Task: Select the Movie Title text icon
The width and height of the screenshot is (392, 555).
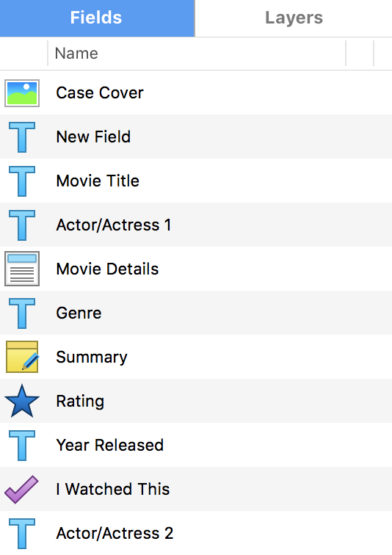Action: [22, 181]
